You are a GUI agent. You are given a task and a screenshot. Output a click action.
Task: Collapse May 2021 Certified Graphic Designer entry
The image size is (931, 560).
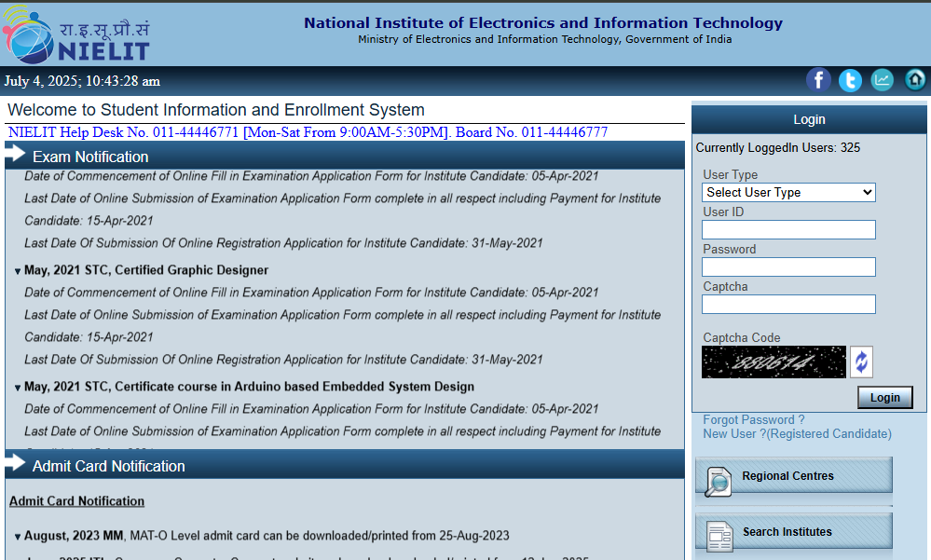tap(18, 271)
